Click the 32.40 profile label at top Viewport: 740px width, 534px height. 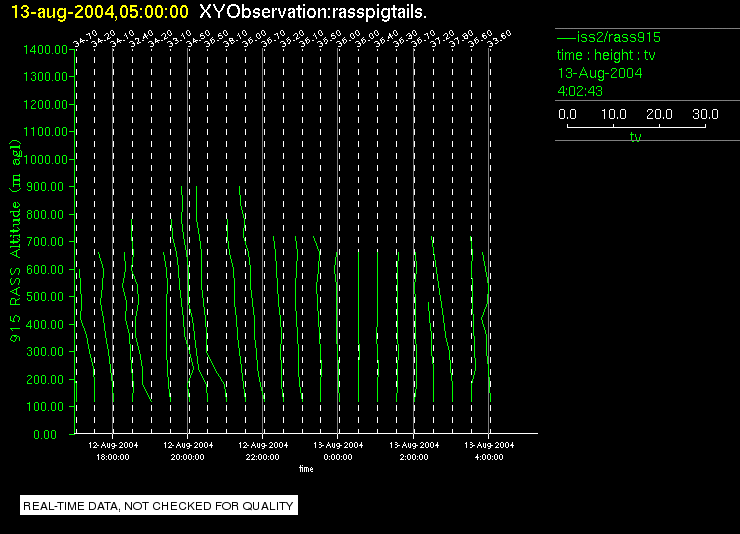pyautogui.click(x=142, y=39)
